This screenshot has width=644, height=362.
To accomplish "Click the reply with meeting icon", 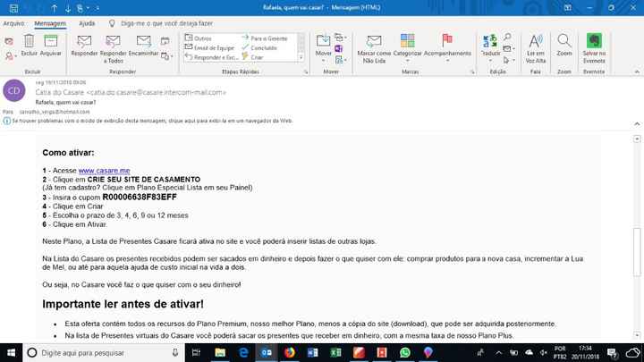I will point(165,41).
